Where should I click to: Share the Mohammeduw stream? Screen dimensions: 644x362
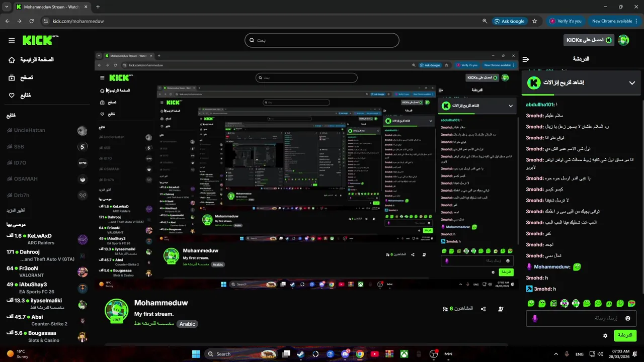tap(484, 309)
